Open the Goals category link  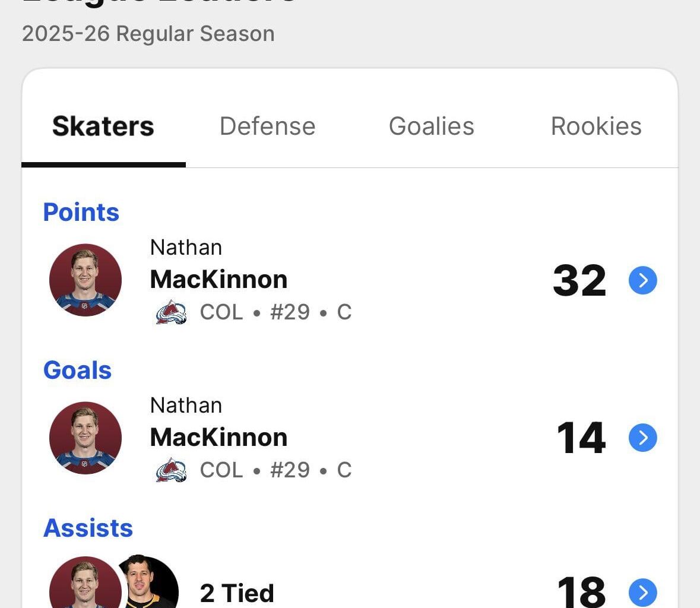[x=78, y=370]
